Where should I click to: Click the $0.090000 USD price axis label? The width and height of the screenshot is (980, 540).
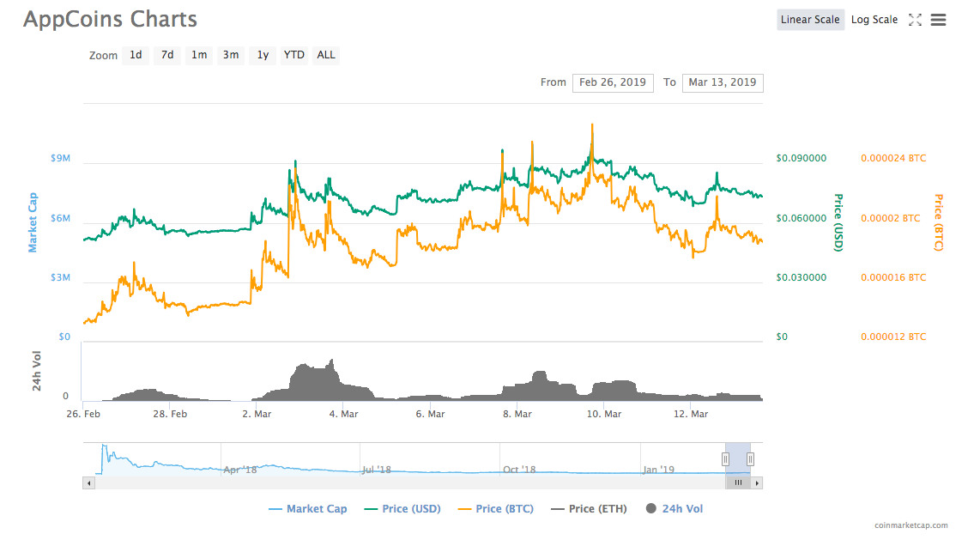802,158
